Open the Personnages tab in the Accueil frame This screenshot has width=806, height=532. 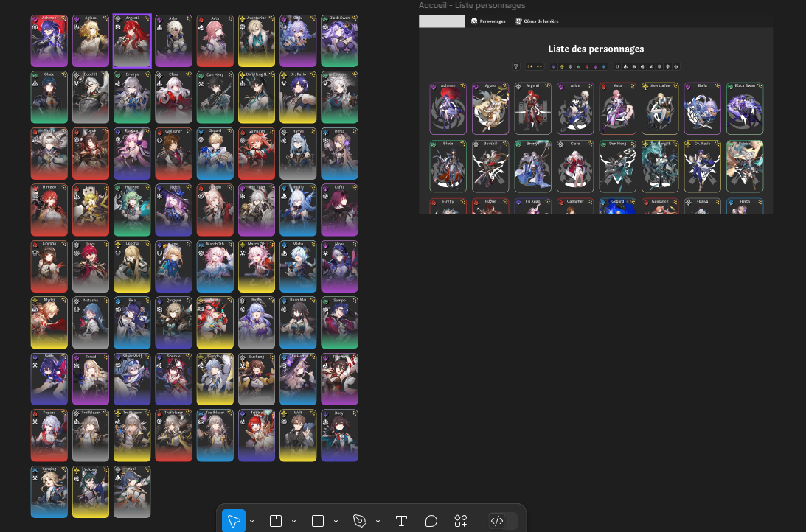(x=493, y=21)
